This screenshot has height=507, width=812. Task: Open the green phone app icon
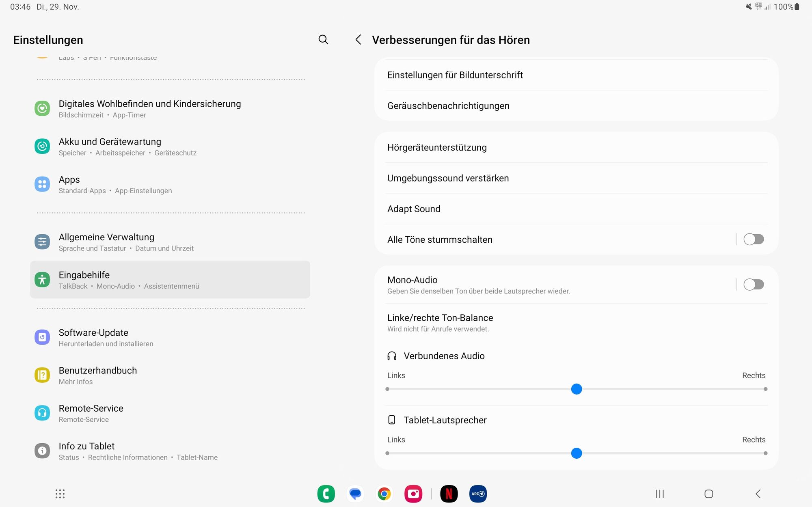(326, 494)
